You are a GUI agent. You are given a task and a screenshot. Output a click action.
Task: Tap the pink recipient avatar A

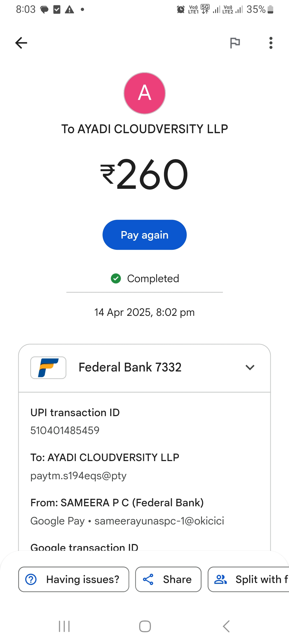[x=144, y=93]
